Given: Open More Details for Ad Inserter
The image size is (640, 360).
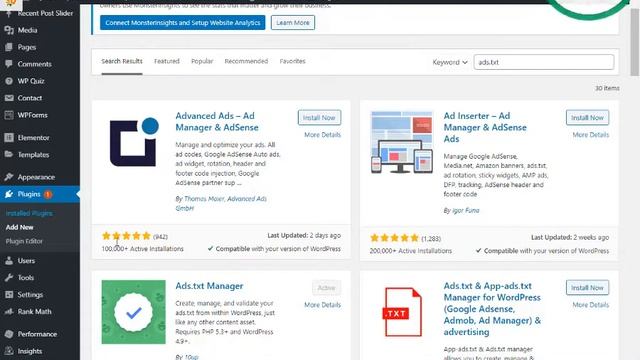Looking at the screenshot, I should tap(591, 135).
